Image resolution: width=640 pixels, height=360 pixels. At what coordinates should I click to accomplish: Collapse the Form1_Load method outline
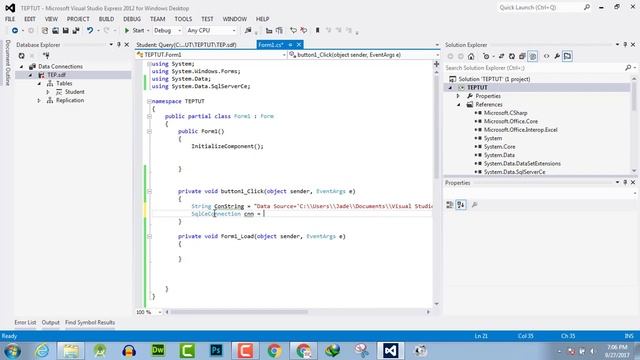click(149, 236)
